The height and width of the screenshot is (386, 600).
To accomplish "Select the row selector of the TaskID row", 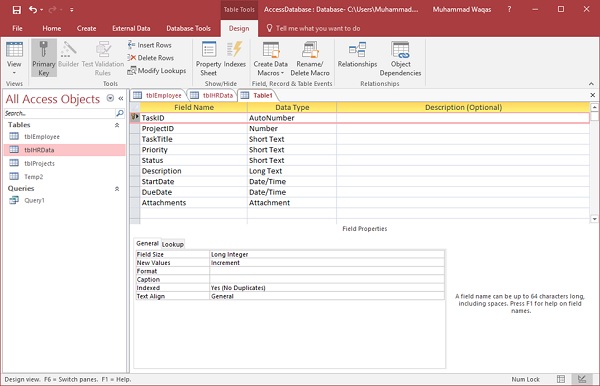I will click(135, 118).
